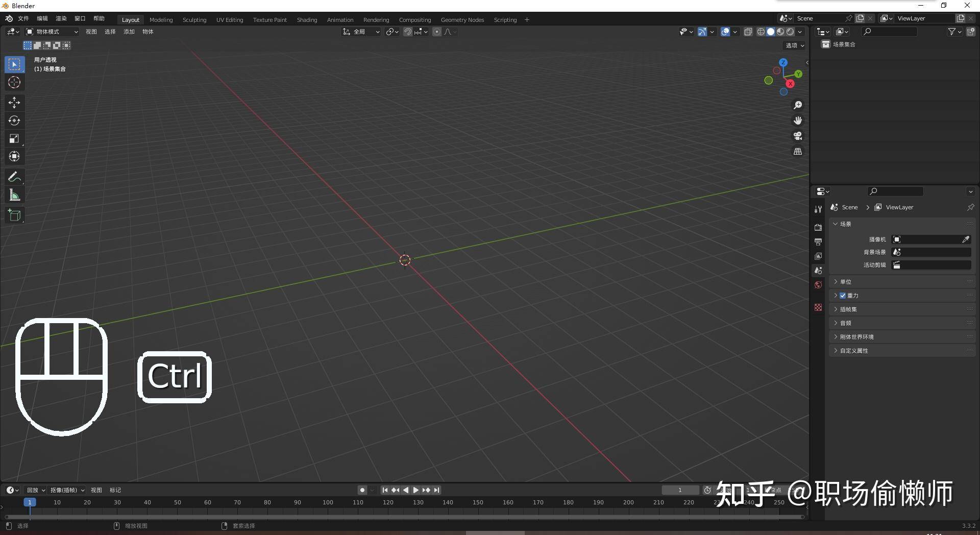Toggle X-ray view in viewport header
Viewport: 980px width, 535px height.
coord(748,32)
